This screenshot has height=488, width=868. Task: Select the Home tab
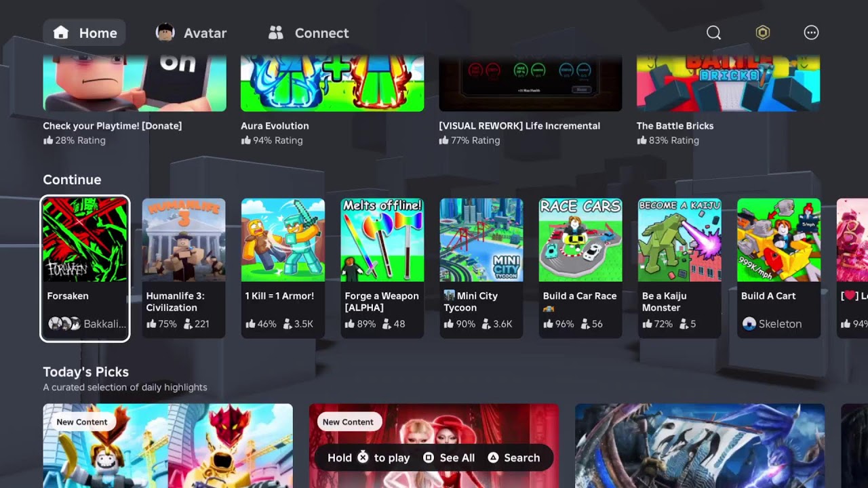84,33
